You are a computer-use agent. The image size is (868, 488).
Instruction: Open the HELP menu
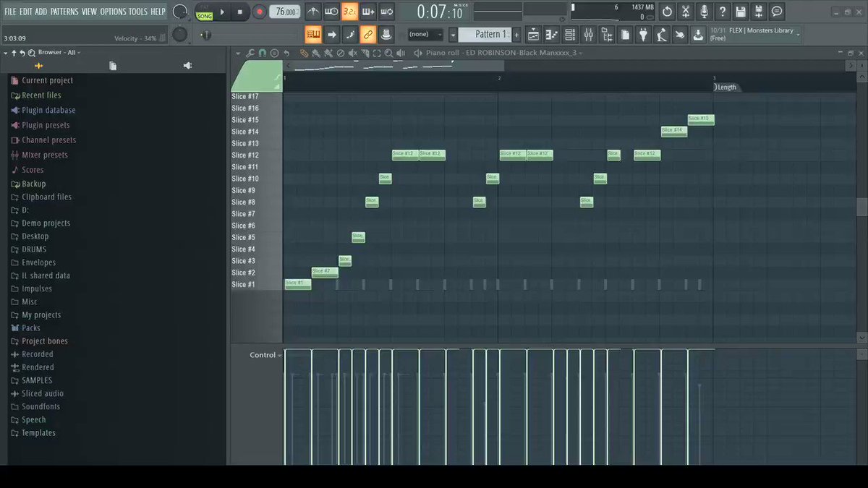[158, 12]
